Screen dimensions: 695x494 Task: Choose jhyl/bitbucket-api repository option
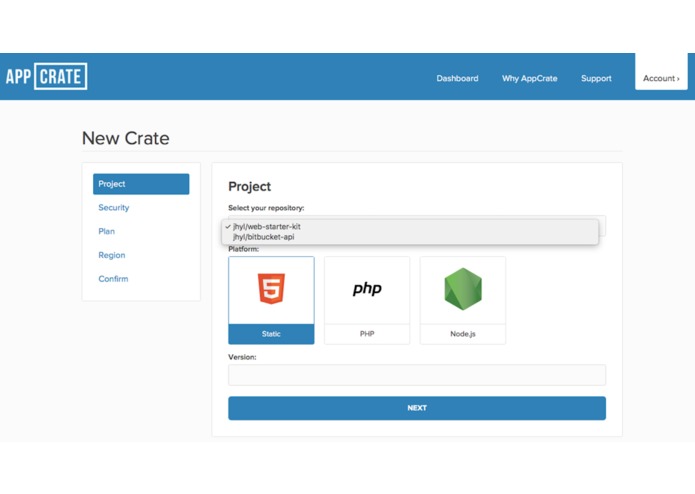tap(410, 237)
